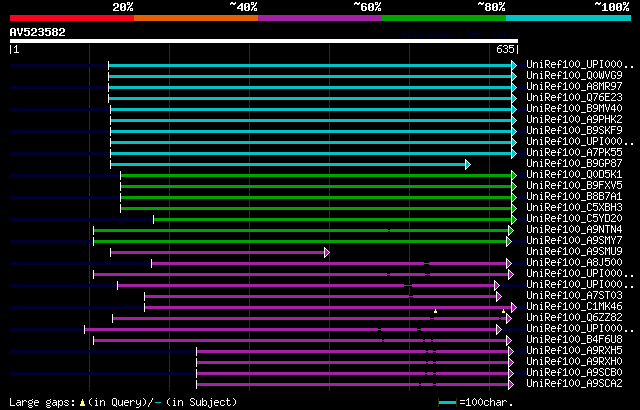This screenshot has width=640, height=410.
Task: Click the green arrowhead on C5YD20 row
Action: coord(514,219)
